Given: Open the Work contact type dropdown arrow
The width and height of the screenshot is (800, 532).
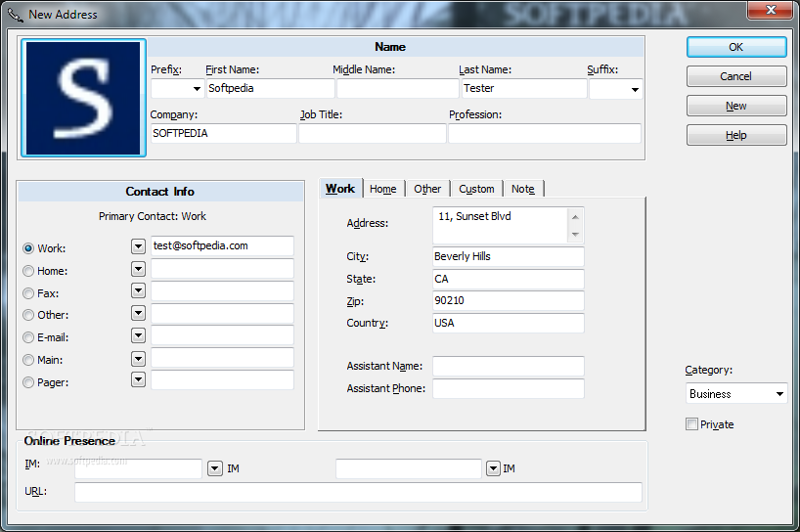Looking at the screenshot, I should coord(138,246).
